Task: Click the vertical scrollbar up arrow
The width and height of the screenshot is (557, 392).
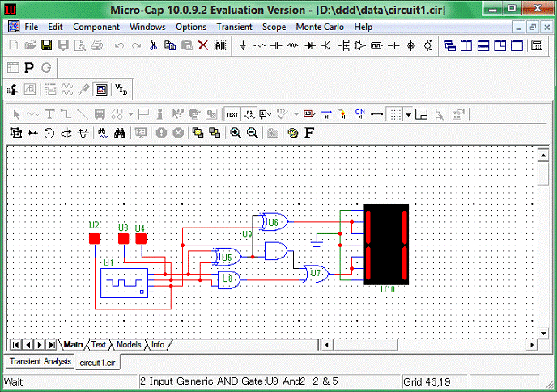Action: [541, 153]
